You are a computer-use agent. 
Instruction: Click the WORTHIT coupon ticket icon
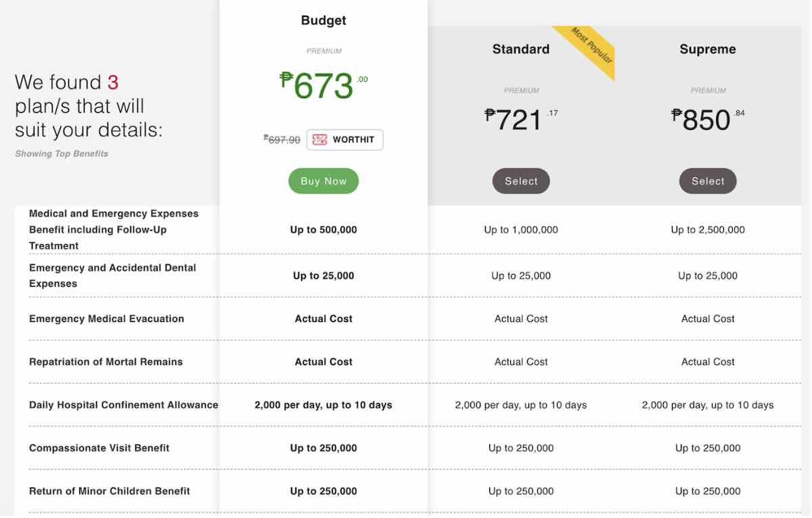[x=320, y=140]
